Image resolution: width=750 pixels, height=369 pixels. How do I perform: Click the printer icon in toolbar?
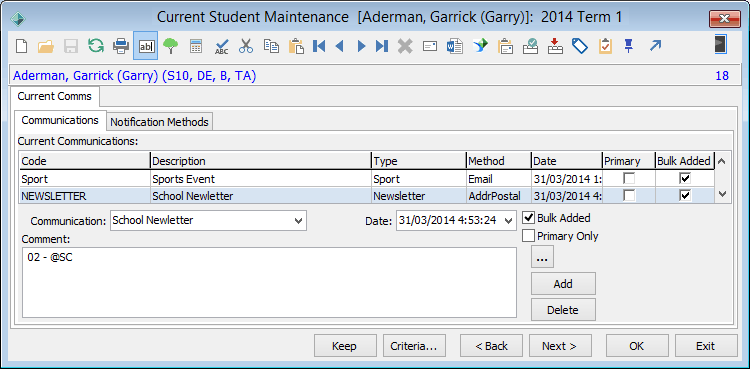(x=121, y=46)
